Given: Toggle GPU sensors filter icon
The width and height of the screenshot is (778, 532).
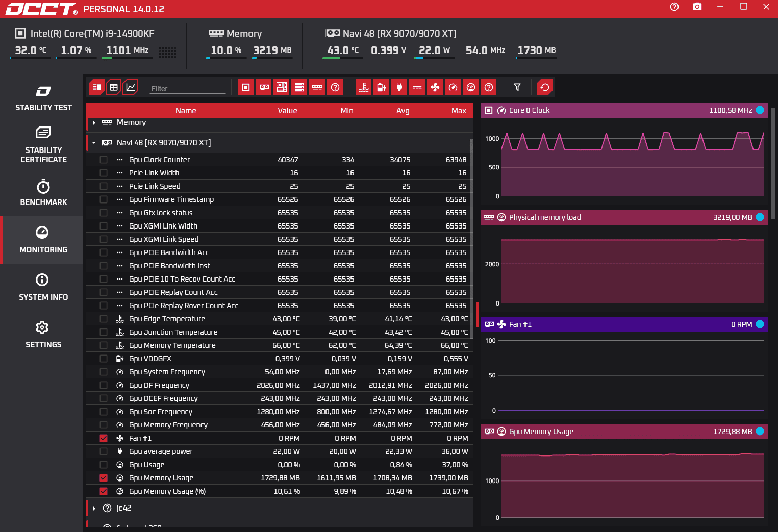Looking at the screenshot, I should pyautogui.click(x=264, y=87).
